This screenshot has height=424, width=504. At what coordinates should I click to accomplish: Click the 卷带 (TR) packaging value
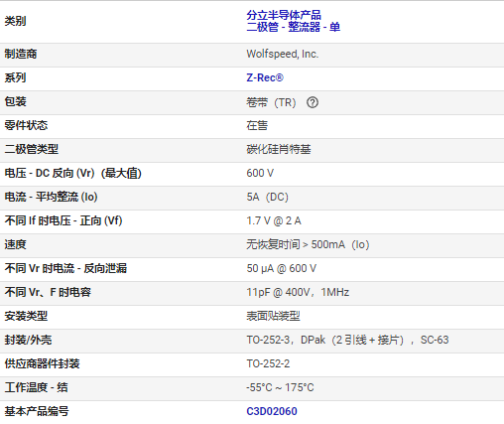[x=271, y=102]
